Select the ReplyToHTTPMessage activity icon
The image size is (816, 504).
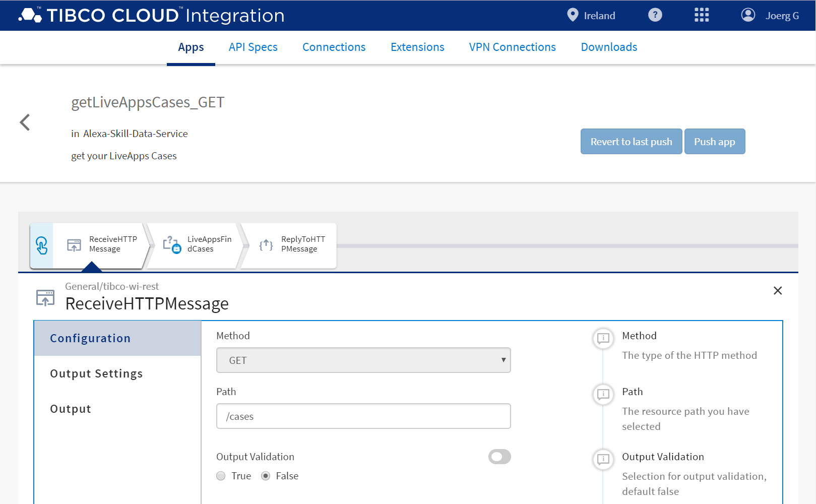click(x=266, y=245)
